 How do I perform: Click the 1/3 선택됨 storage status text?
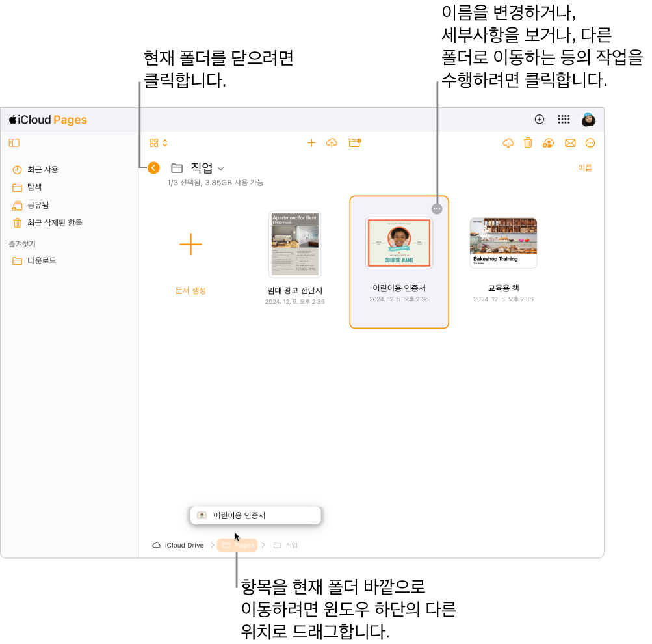[215, 183]
